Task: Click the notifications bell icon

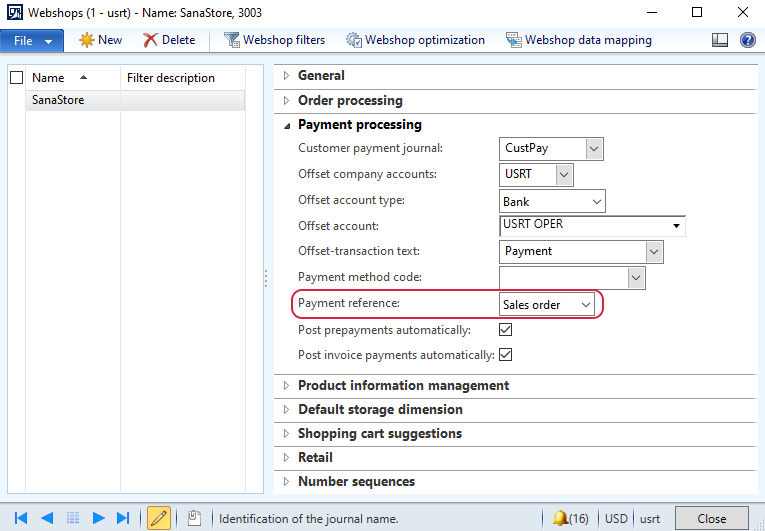Action: point(561,518)
